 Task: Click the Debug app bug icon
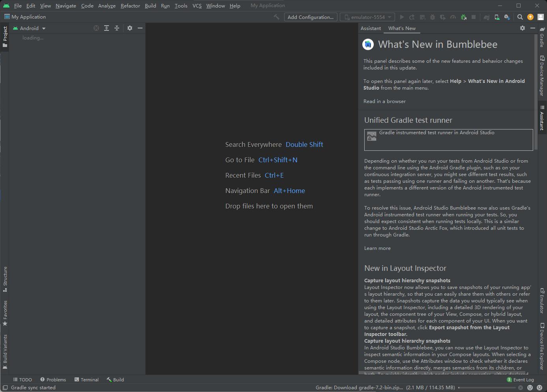433,17
